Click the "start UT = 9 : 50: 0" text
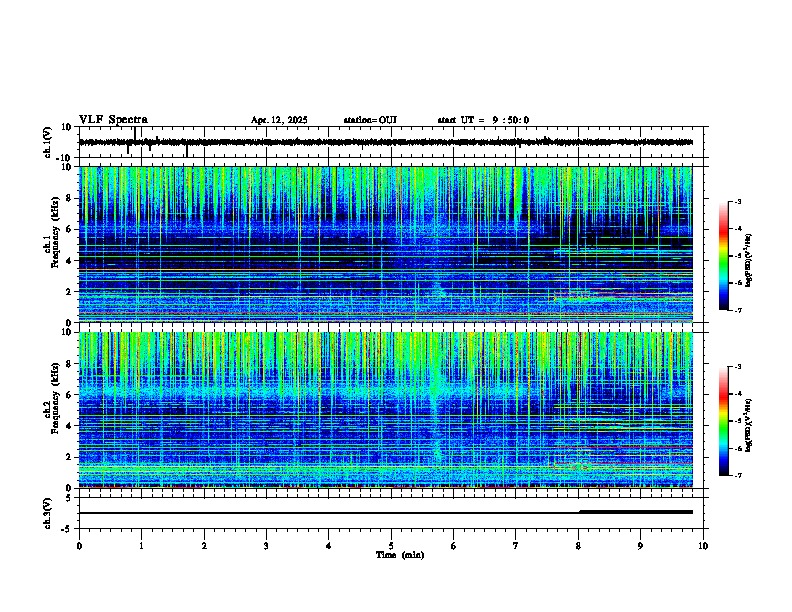 coord(483,120)
